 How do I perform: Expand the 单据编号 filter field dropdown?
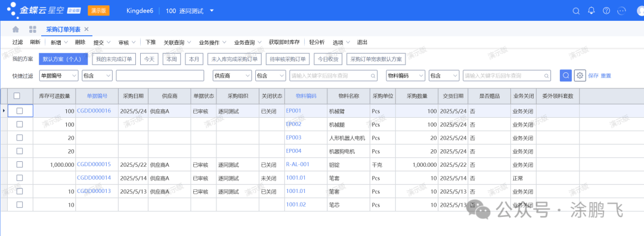58,75
